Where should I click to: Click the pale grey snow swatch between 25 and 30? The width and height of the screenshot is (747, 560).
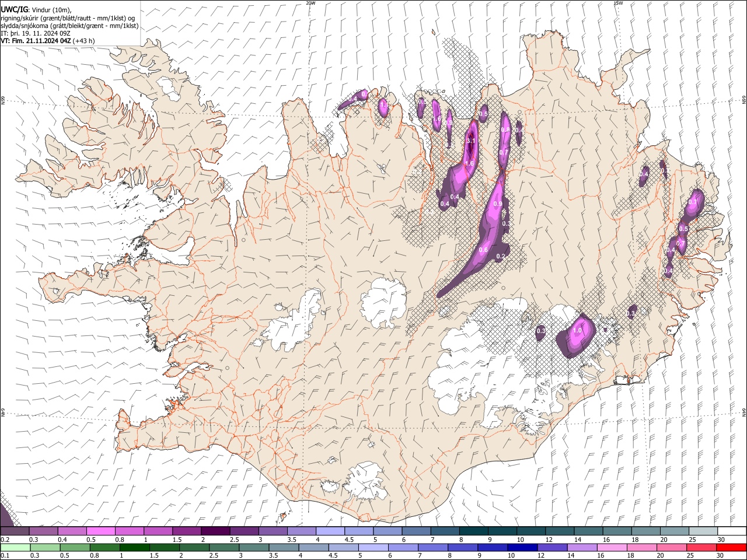click(703, 531)
